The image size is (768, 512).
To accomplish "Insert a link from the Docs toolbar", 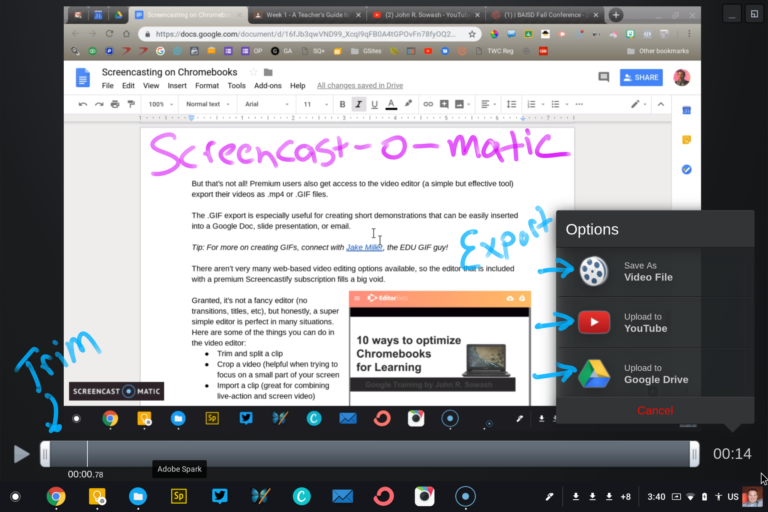I will pyautogui.click(x=428, y=104).
